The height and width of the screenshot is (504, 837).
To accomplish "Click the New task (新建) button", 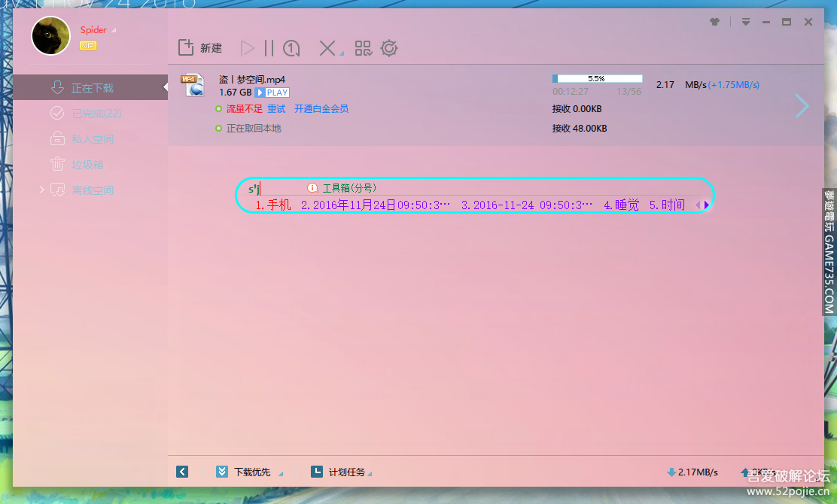I will pos(199,48).
